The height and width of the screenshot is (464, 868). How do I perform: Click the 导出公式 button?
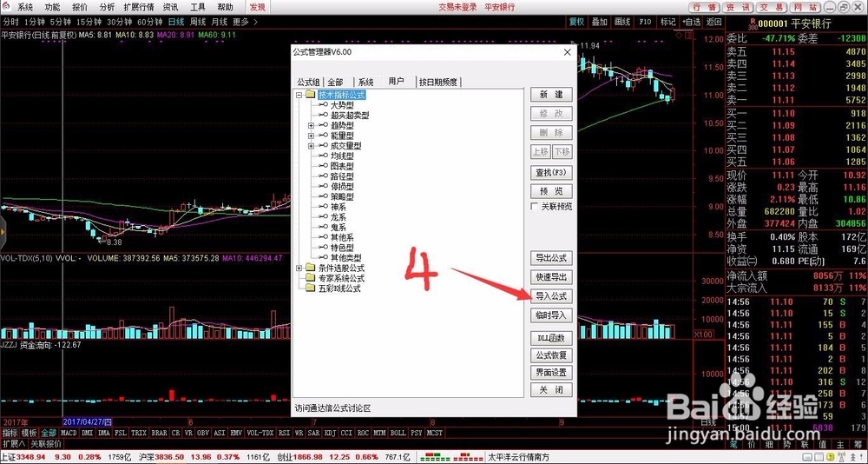coord(551,258)
